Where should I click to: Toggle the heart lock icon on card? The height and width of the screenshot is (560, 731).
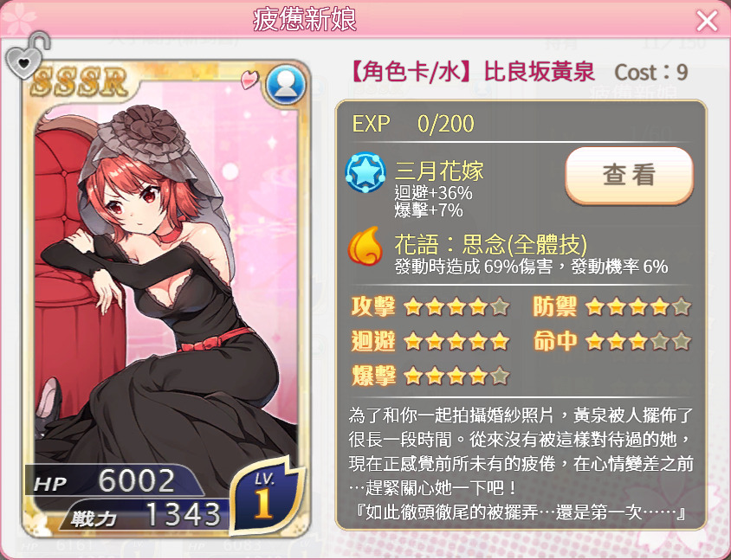click(x=27, y=55)
